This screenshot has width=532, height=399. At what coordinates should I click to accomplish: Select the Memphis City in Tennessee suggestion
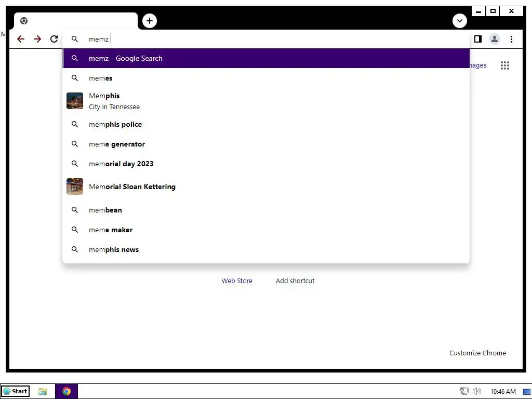point(266,101)
